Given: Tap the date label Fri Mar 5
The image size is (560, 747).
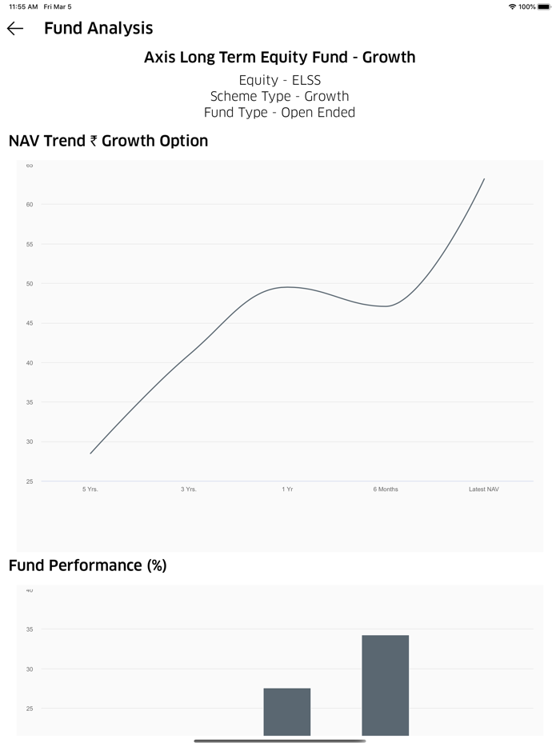Looking at the screenshot, I should [56, 6].
